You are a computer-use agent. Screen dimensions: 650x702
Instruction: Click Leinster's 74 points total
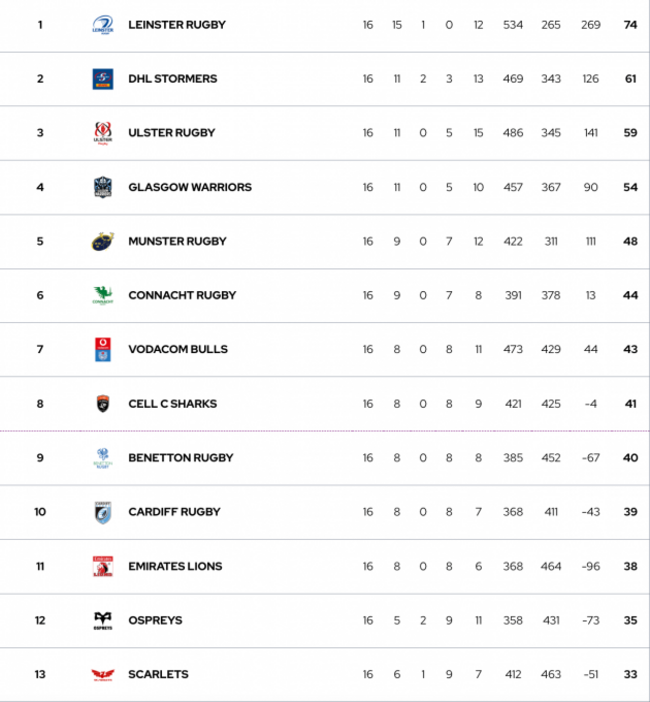pos(630,25)
